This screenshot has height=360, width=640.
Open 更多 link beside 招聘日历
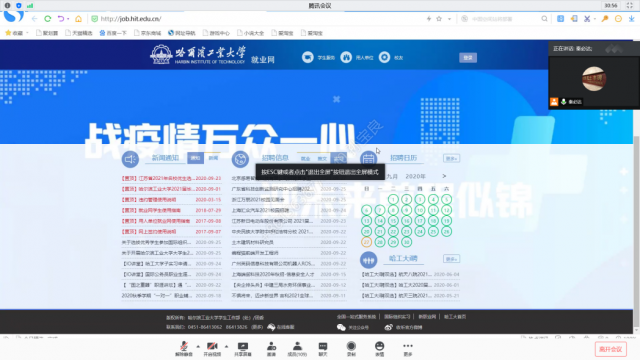[x=451, y=158]
